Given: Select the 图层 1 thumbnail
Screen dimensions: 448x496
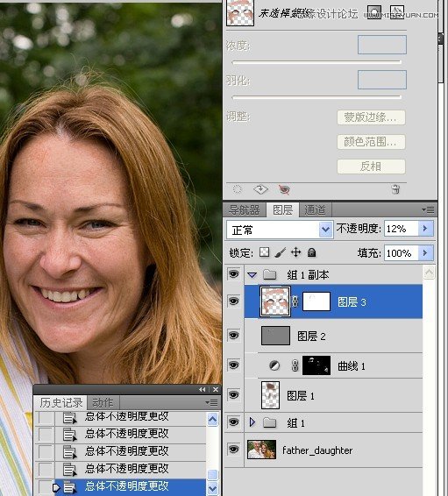Looking at the screenshot, I should [270, 394].
